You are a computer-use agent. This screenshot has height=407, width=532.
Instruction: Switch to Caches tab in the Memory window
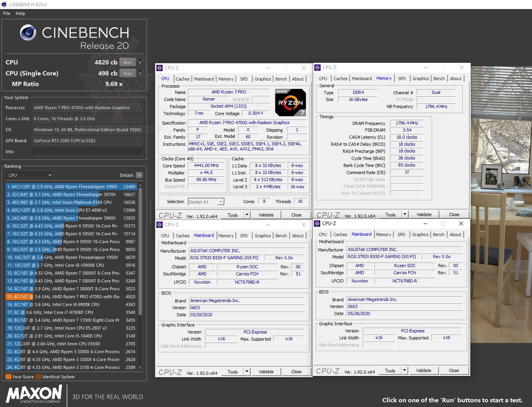click(x=340, y=79)
